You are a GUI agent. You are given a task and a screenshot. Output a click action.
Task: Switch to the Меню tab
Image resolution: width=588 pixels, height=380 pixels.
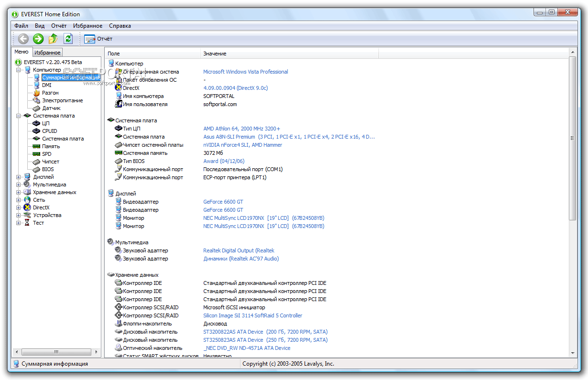[22, 52]
